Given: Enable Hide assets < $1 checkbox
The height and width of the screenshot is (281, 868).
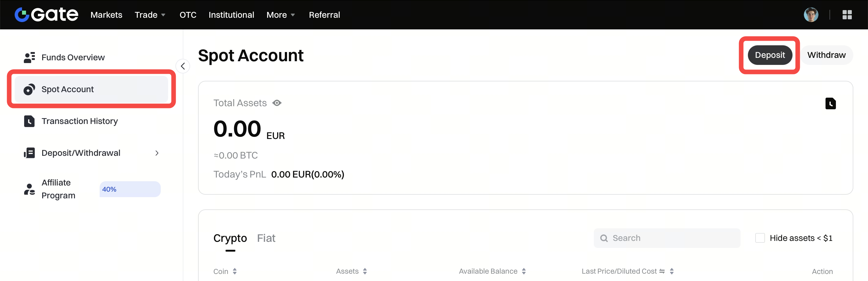Looking at the screenshot, I should click(760, 238).
